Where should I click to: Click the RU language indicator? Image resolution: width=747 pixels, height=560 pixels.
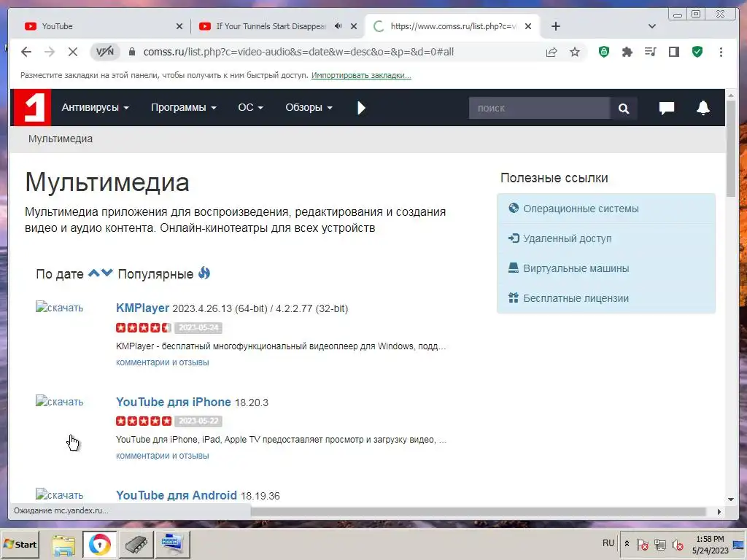[x=608, y=542]
